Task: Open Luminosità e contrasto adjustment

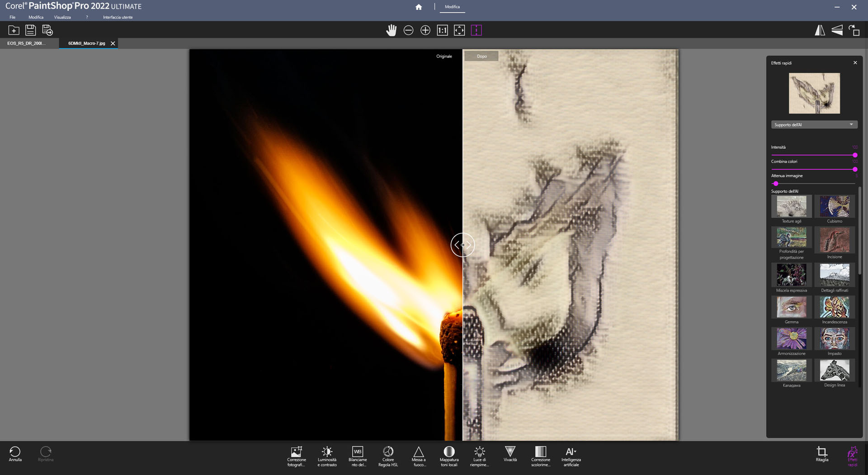Action: click(x=327, y=456)
